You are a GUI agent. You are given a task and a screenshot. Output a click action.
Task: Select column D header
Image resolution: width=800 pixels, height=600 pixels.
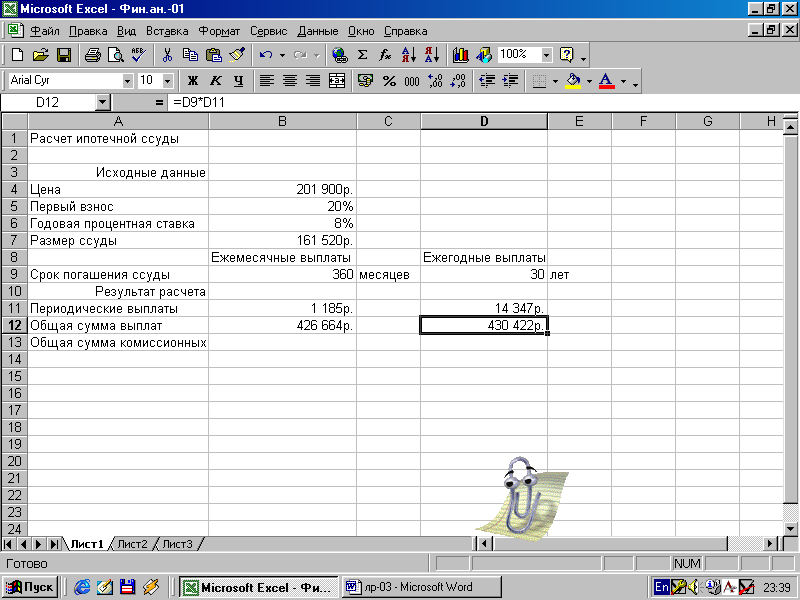tap(484, 121)
